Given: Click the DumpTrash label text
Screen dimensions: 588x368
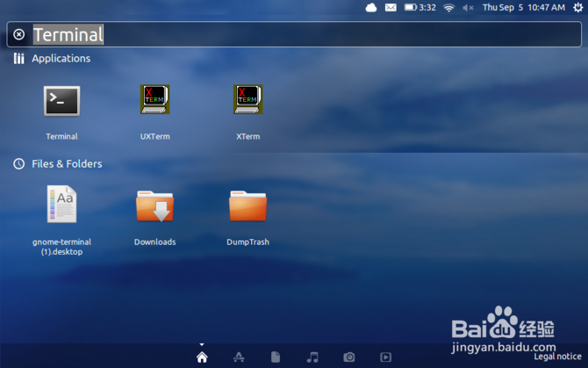Looking at the screenshot, I should point(247,242).
